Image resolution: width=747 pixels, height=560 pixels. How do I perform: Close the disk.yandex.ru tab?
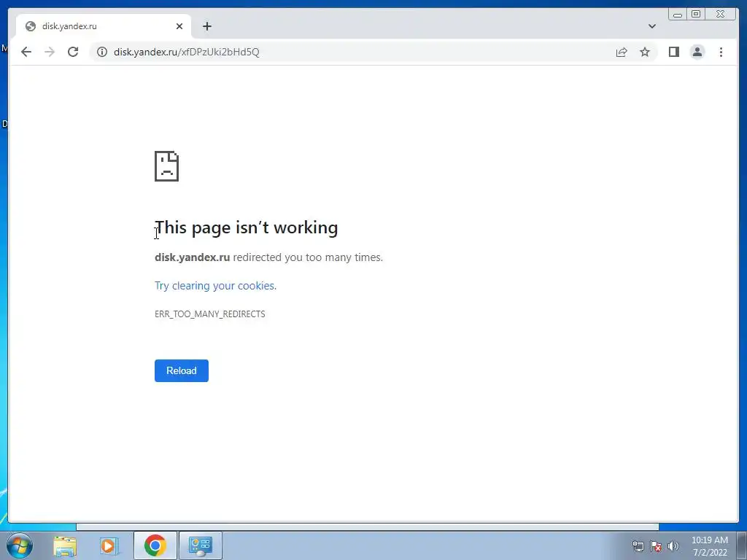179,26
